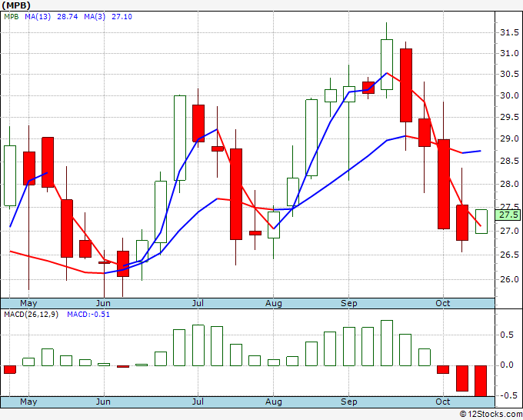Screen dimensions: 523x420
Task: Click Aug on the MACD panel axis
Action: (274, 402)
